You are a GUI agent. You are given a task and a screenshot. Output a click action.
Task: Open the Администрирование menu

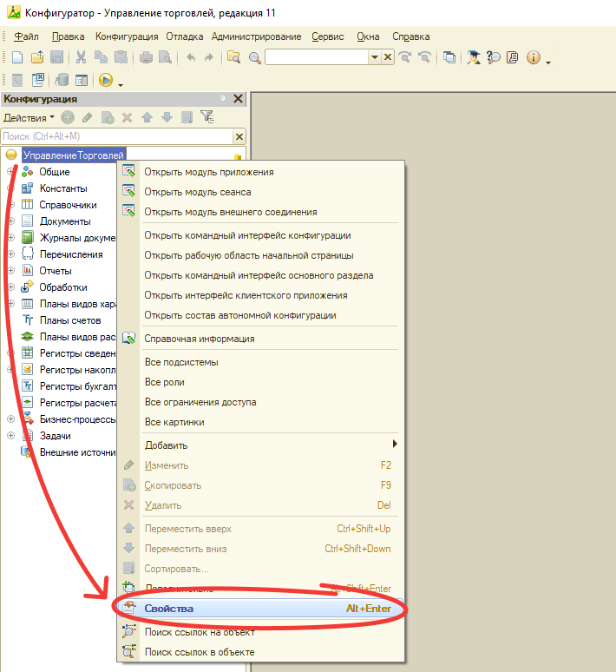(256, 36)
